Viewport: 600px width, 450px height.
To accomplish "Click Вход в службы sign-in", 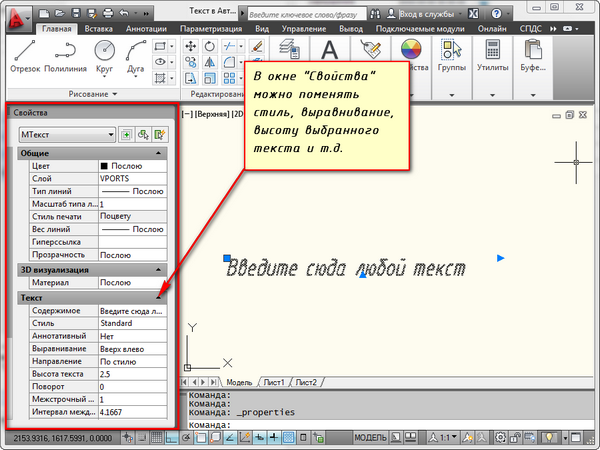I will pos(426,14).
